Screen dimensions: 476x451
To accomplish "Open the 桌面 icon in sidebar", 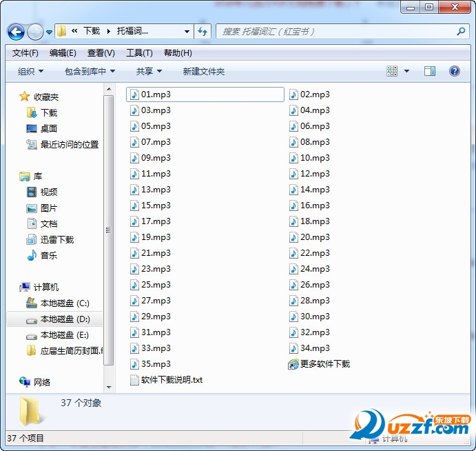I will [31, 128].
